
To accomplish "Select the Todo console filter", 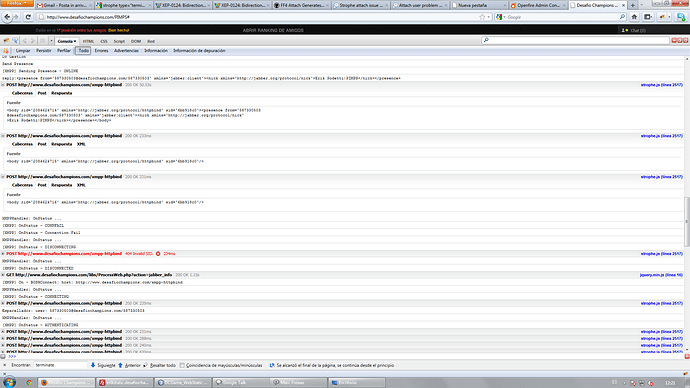I will (83, 51).
